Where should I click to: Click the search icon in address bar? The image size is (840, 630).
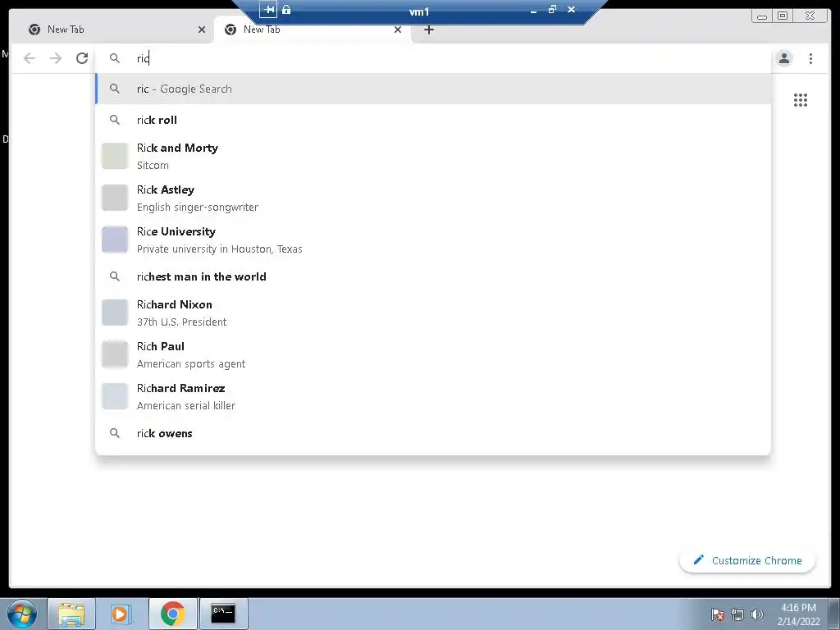pyautogui.click(x=115, y=58)
